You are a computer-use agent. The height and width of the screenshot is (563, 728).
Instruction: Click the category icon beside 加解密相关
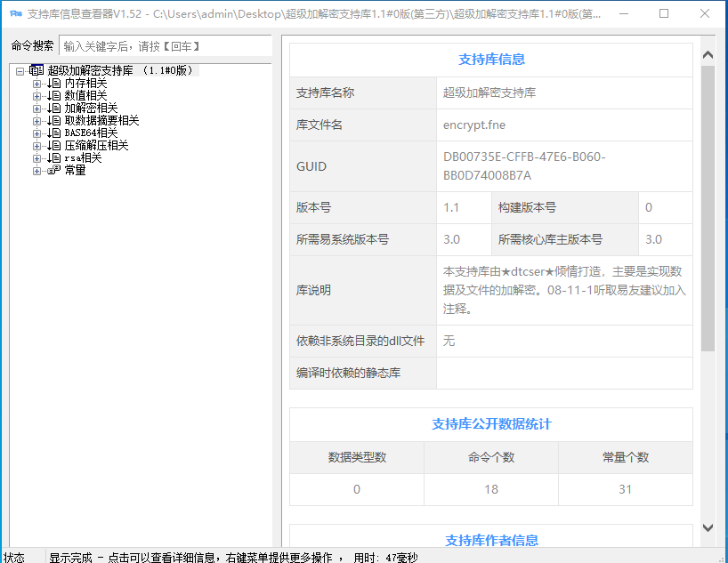coord(53,108)
